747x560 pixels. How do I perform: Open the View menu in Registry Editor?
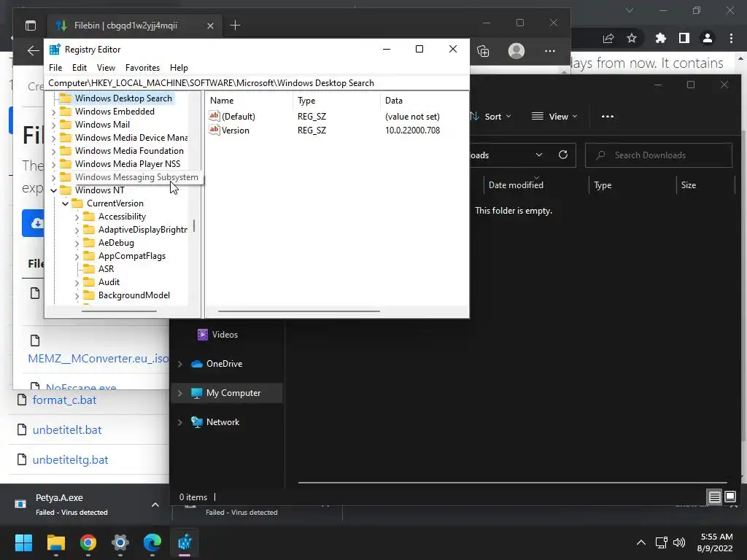(106, 68)
